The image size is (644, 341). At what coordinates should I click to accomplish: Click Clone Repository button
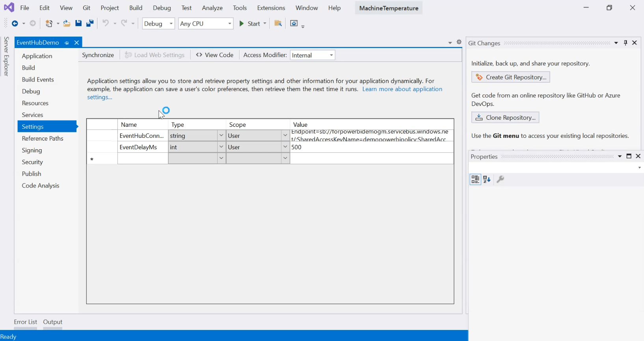[505, 117]
